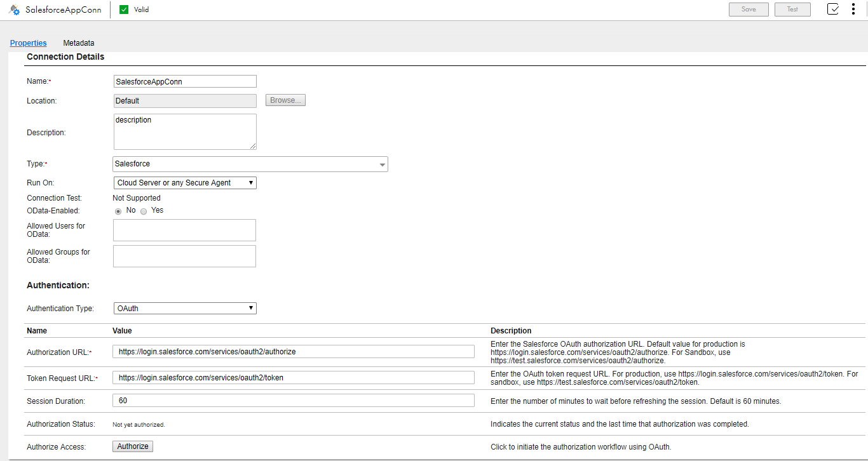Open the validation checklist icon

click(833, 10)
